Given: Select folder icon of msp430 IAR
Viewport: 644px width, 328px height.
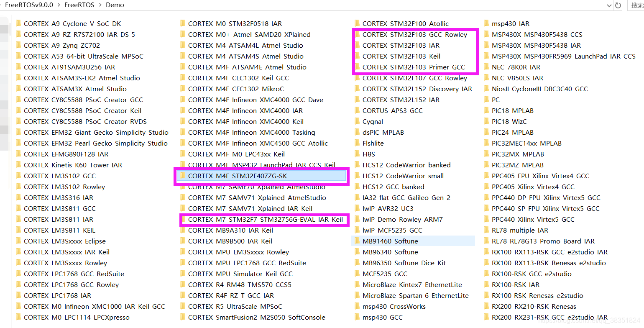Looking at the screenshot, I should 487,23.
